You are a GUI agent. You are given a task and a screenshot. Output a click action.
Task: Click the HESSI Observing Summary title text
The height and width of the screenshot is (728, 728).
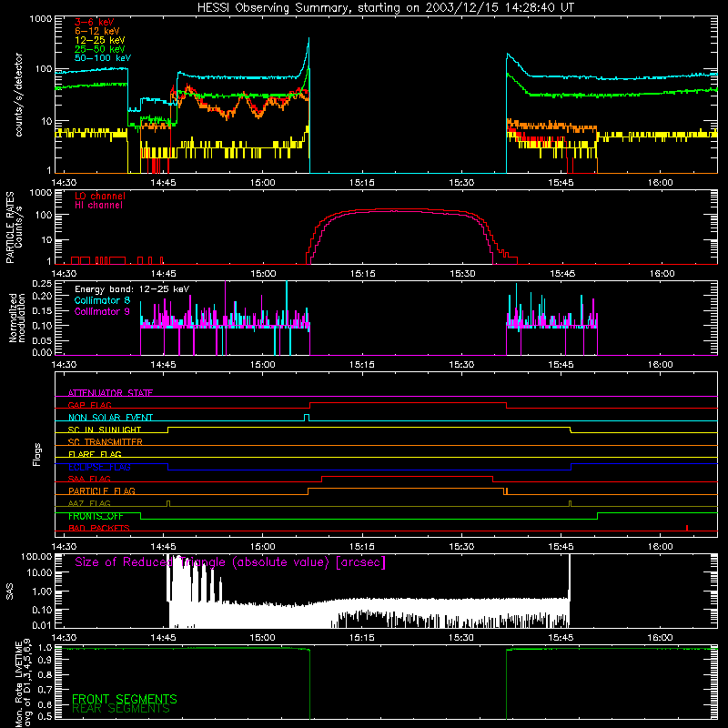click(x=385, y=8)
